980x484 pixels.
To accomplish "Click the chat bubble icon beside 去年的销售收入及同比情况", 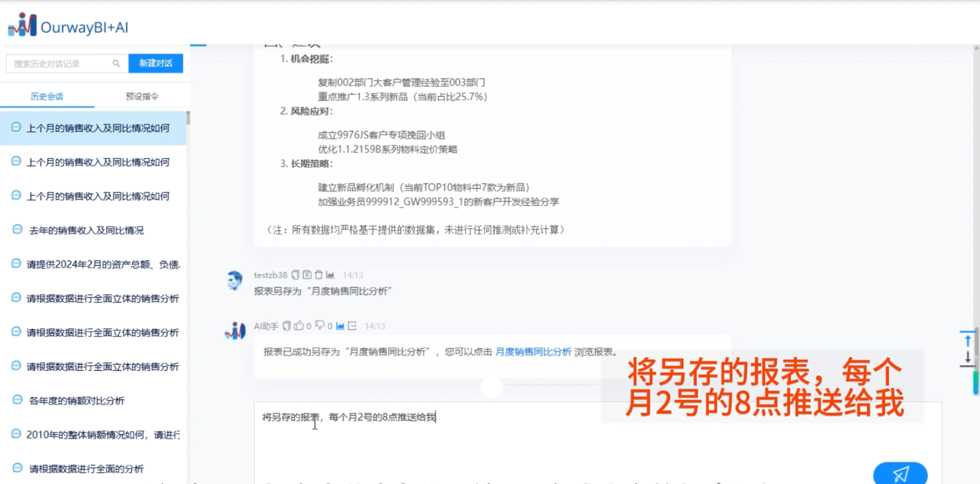I will 17,229.
